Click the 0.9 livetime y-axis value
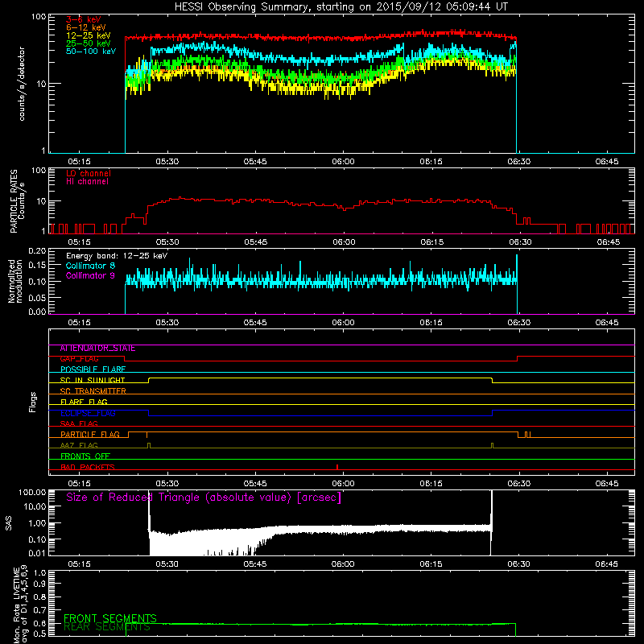 tap(39, 584)
